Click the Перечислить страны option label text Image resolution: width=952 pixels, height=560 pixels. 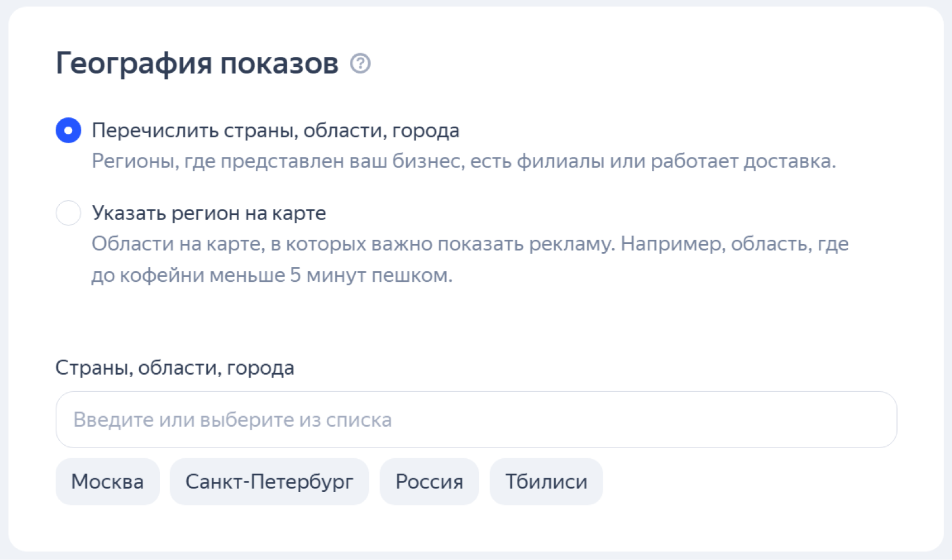coord(275,130)
